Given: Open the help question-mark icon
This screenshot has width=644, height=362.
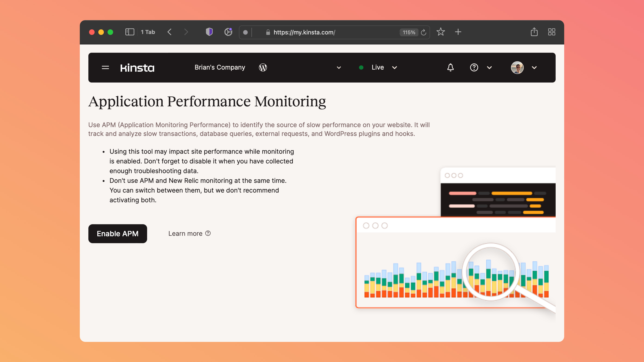Looking at the screenshot, I should (x=474, y=67).
